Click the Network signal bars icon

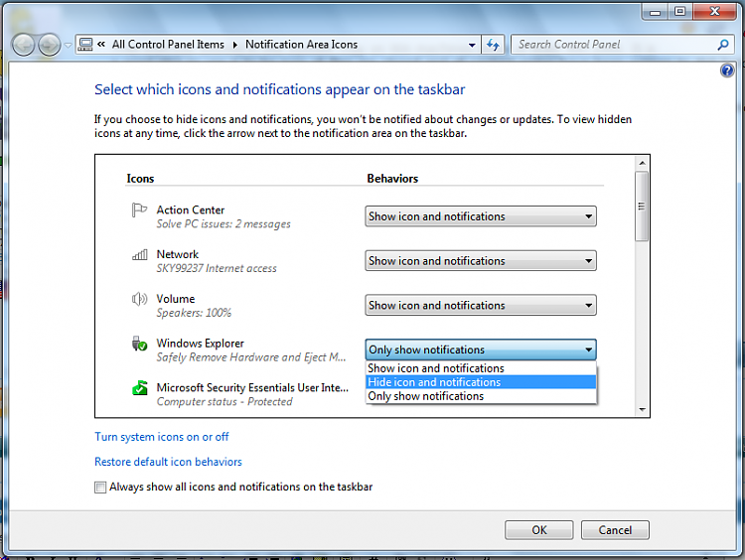(x=140, y=254)
